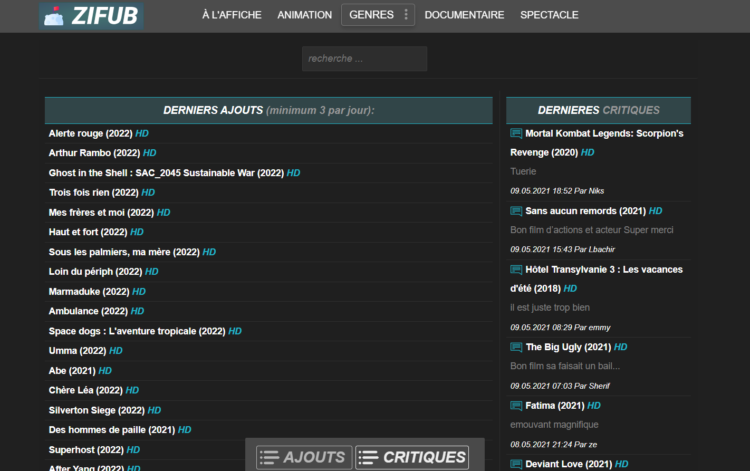Click comment icon beside Hôtel Transylvanie 3

coord(516,270)
